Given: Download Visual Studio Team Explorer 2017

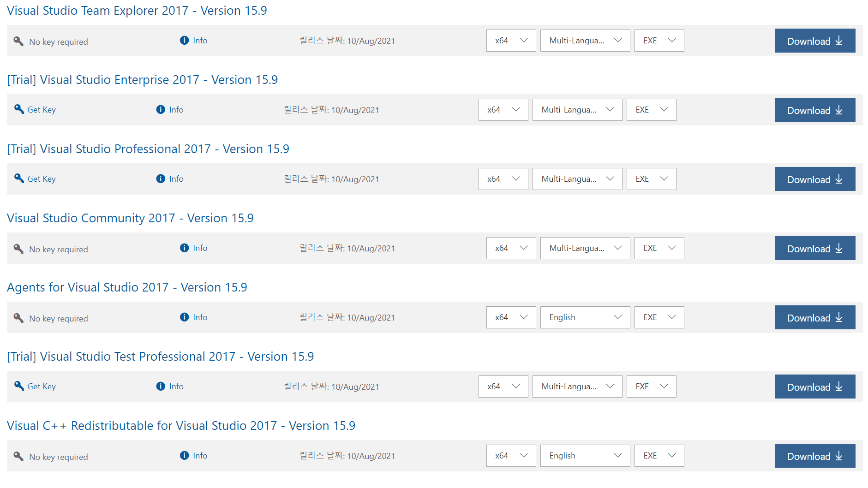Looking at the screenshot, I should coord(815,41).
